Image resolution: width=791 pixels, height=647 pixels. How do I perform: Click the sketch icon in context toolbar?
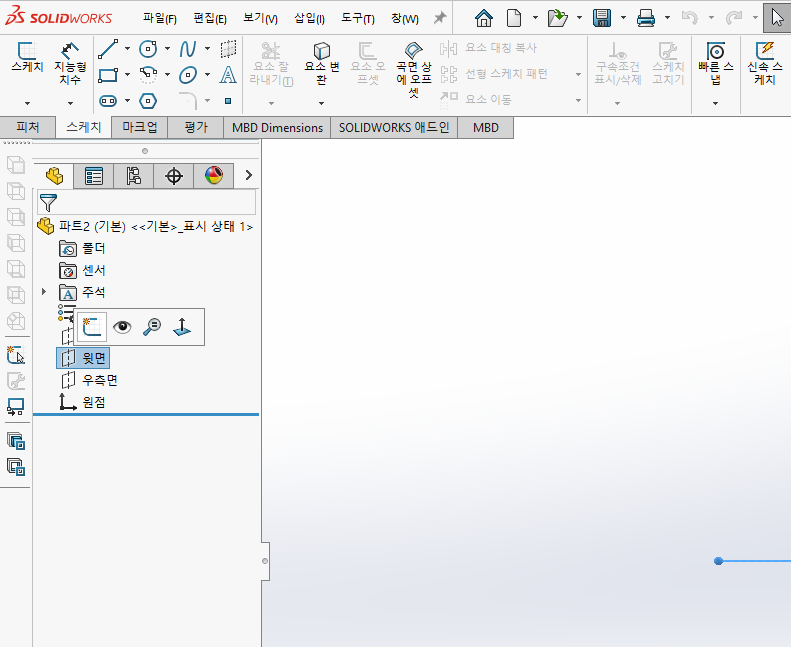[x=92, y=327]
